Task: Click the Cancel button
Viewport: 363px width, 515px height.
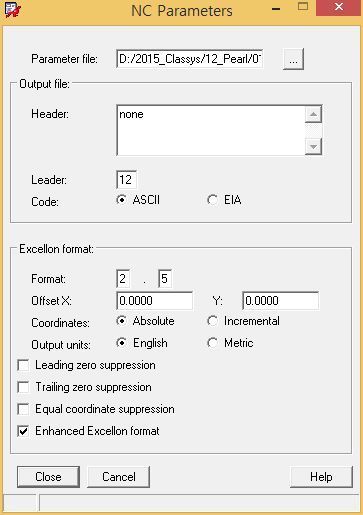Action: point(119,477)
